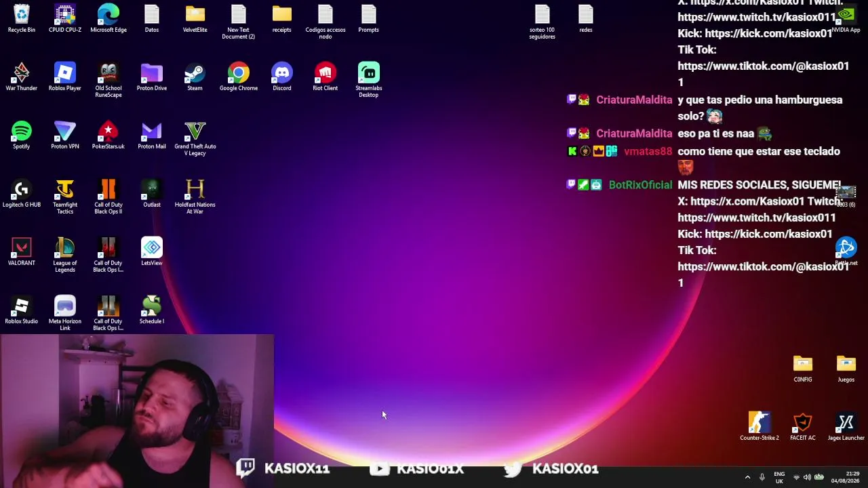Open the Proton Drive shortcut
This screenshot has width=868, height=488.
152,77
